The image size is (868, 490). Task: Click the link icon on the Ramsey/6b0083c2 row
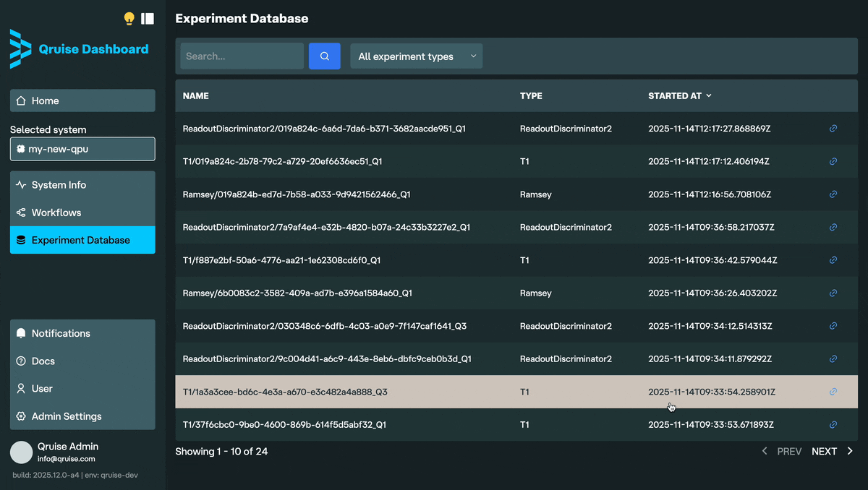point(833,293)
